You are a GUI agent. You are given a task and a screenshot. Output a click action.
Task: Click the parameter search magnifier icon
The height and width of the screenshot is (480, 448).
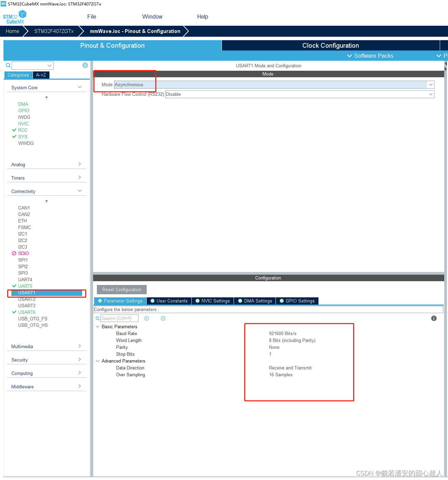(x=98, y=318)
